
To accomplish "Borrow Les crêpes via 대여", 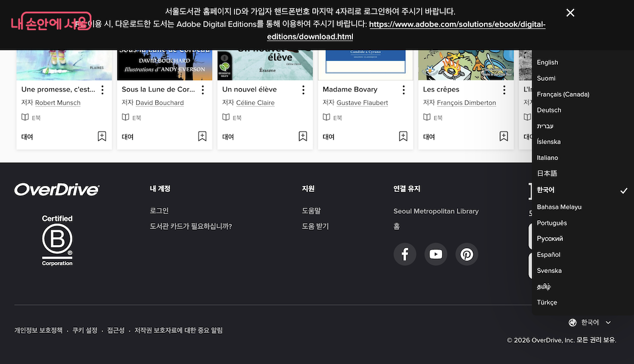I will (x=429, y=137).
